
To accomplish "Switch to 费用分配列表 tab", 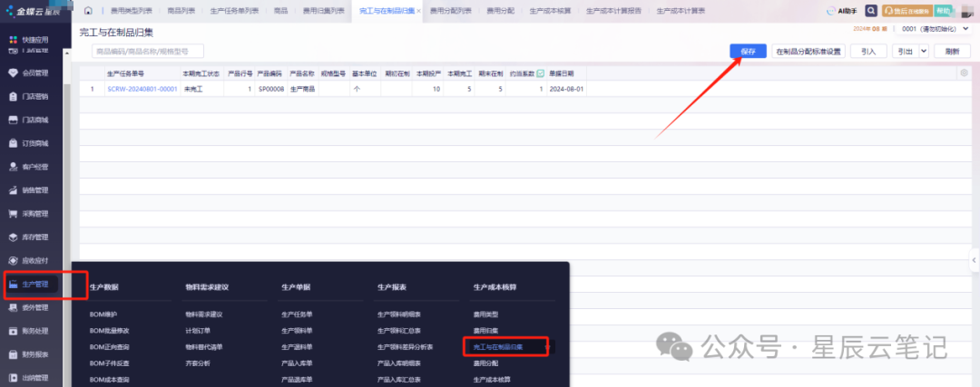I will tap(451, 11).
